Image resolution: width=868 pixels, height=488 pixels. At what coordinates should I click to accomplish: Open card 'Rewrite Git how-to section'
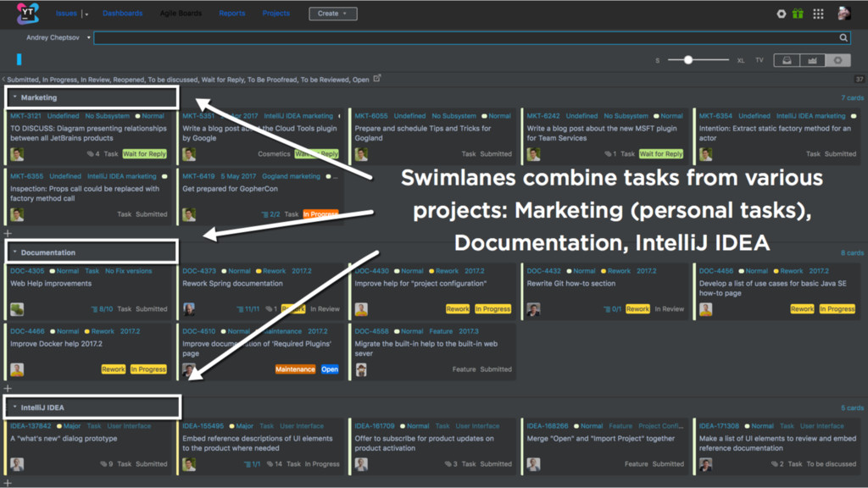tap(570, 283)
